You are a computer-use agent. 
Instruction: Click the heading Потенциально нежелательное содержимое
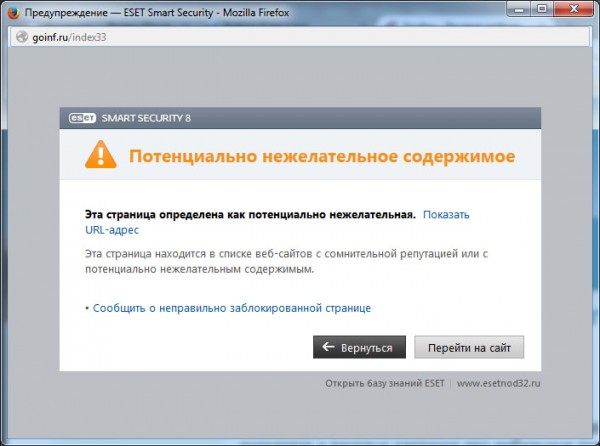(322, 156)
